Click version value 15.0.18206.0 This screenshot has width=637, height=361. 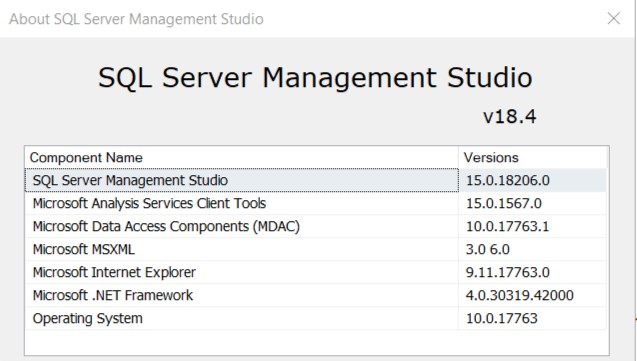tap(507, 180)
